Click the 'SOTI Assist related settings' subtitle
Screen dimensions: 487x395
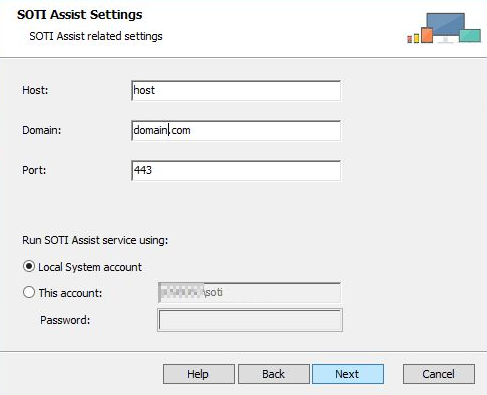96,36
